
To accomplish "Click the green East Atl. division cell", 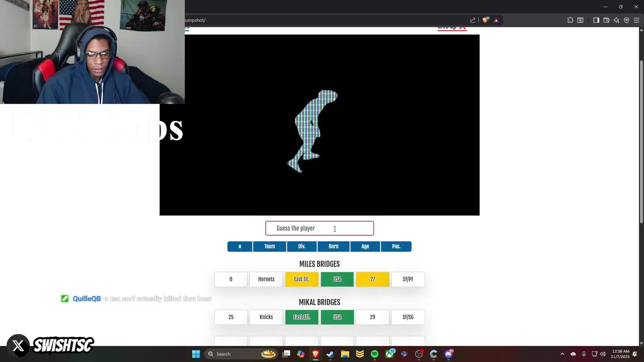I will pos(302,317).
